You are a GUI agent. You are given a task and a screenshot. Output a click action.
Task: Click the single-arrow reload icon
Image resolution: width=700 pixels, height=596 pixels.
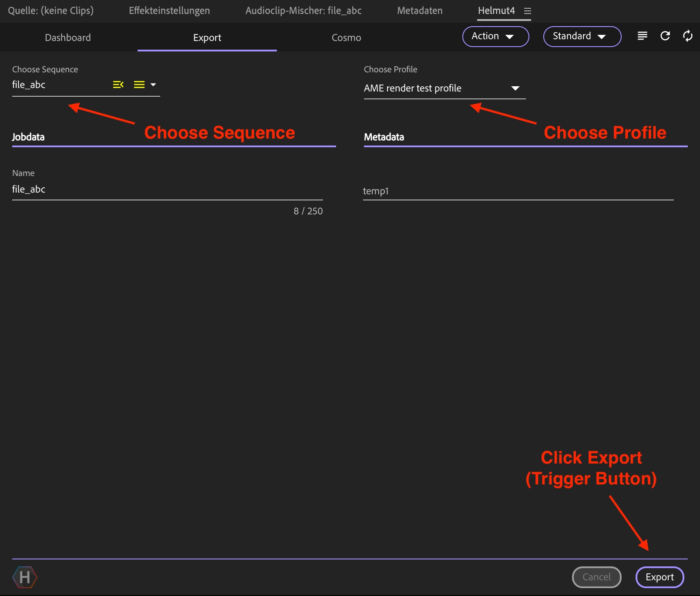(665, 36)
